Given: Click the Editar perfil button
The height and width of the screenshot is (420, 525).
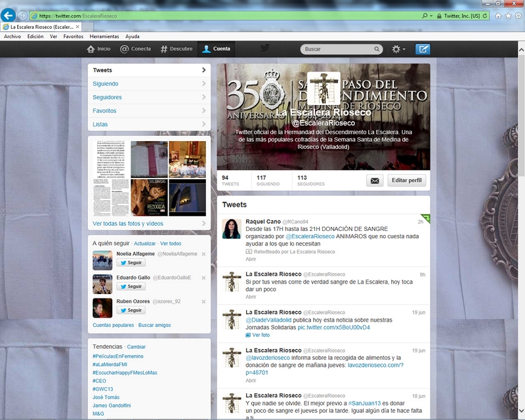Looking at the screenshot, I should click(x=407, y=180).
